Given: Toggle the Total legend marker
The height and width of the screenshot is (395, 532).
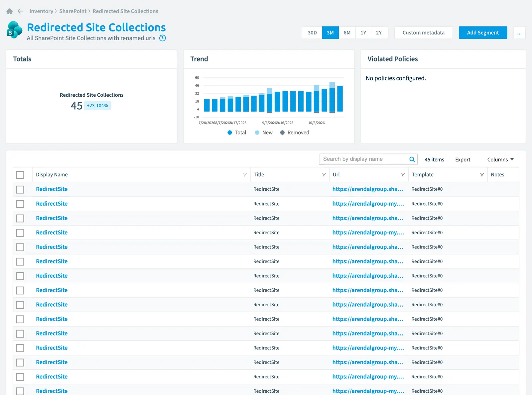Looking at the screenshot, I should coord(229,133).
